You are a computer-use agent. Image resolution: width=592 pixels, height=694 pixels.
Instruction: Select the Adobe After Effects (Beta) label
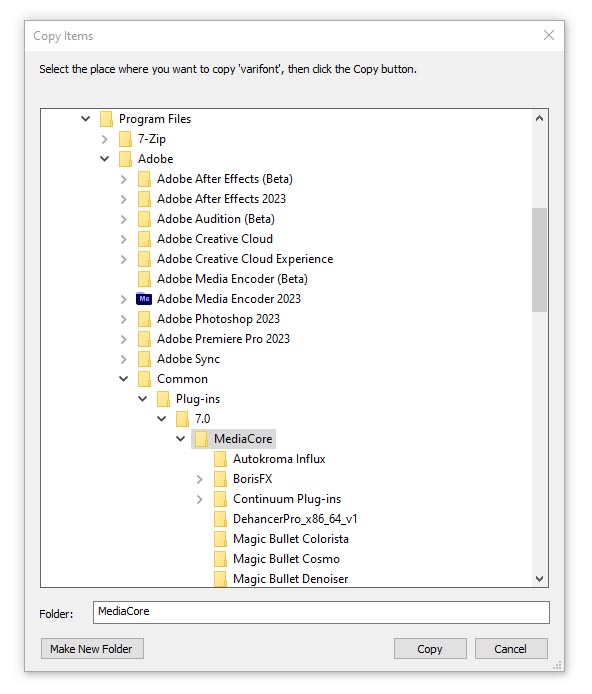click(x=225, y=179)
